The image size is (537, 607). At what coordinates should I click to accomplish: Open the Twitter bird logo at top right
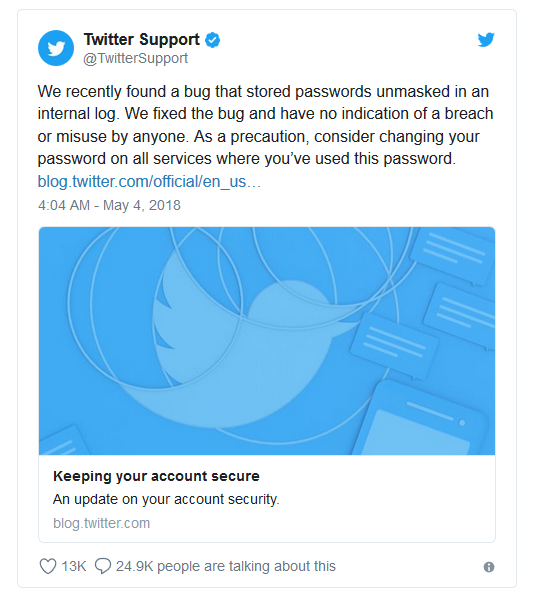click(x=486, y=40)
